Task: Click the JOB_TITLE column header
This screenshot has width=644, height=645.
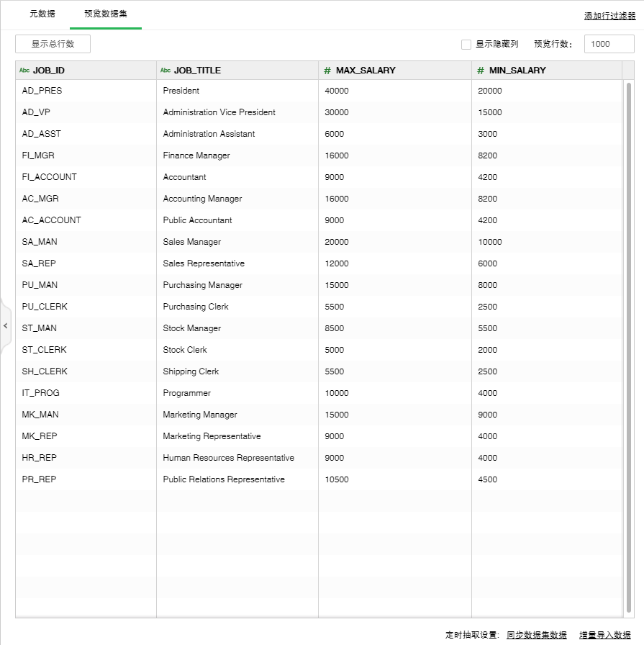Action: point(197,71)
